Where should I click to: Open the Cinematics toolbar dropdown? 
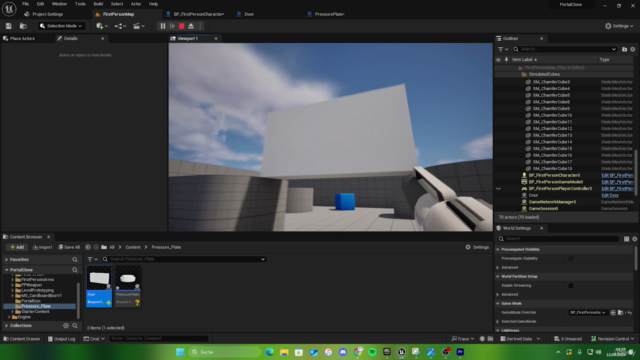139,26
